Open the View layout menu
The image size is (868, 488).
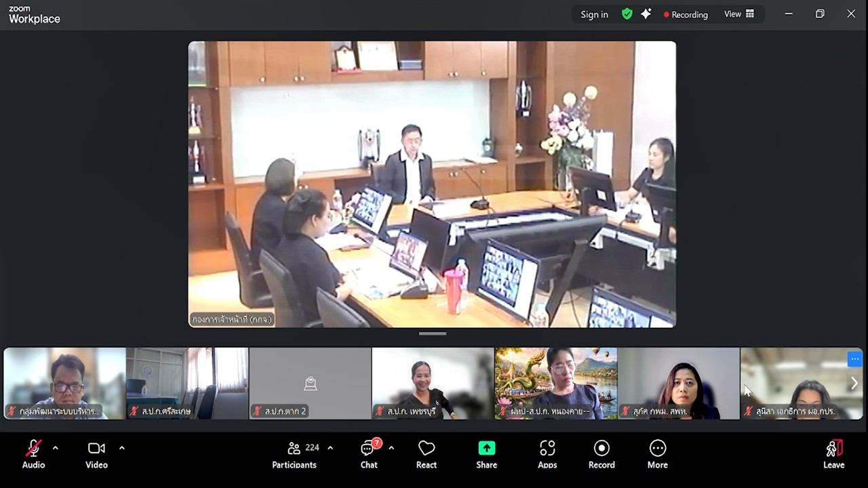[x=738, y=14]
